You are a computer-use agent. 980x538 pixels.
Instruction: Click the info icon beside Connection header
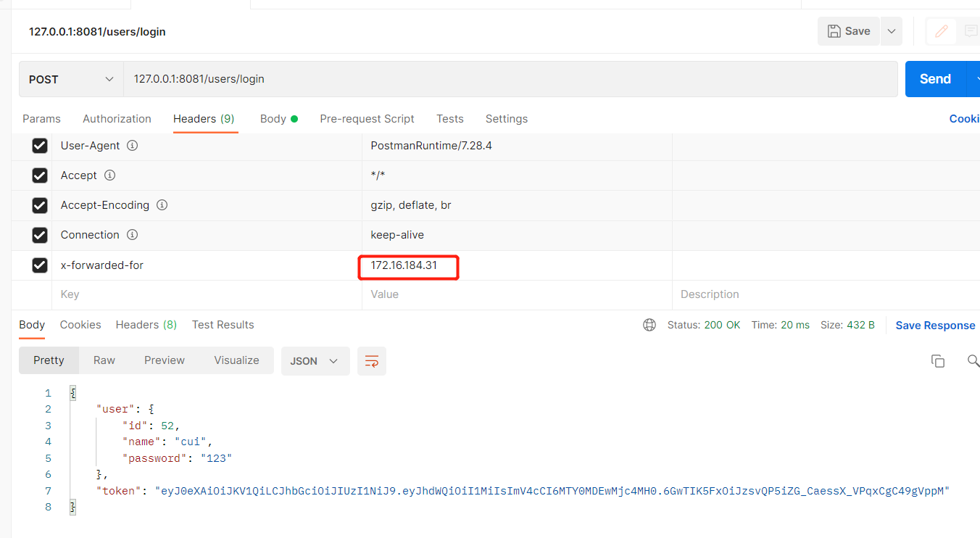pos(132,234)
